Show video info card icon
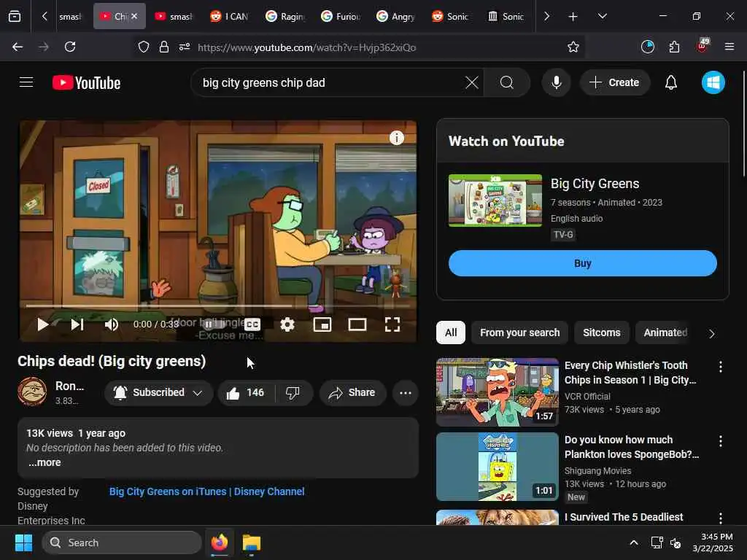This screenshot has height=560, width=747. (396, 138)
